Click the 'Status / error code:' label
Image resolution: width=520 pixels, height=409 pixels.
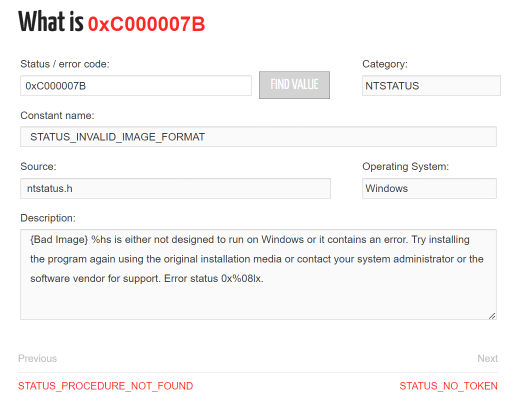(x=65, y=64)
